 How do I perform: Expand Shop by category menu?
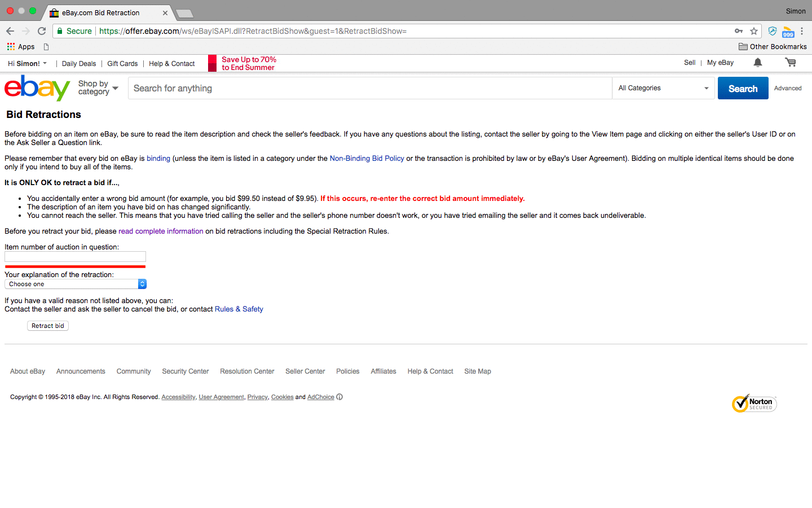[98, 87]
